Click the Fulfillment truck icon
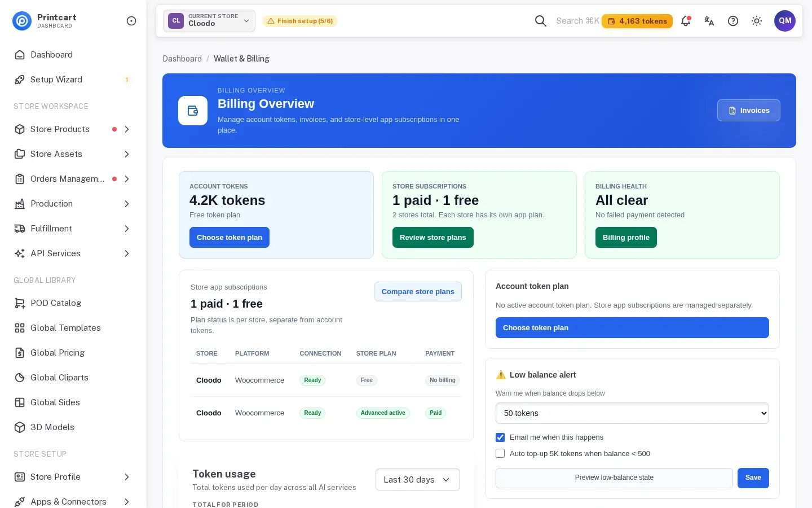The height and width of the screenshot is (508, 812). click(20, 229)
